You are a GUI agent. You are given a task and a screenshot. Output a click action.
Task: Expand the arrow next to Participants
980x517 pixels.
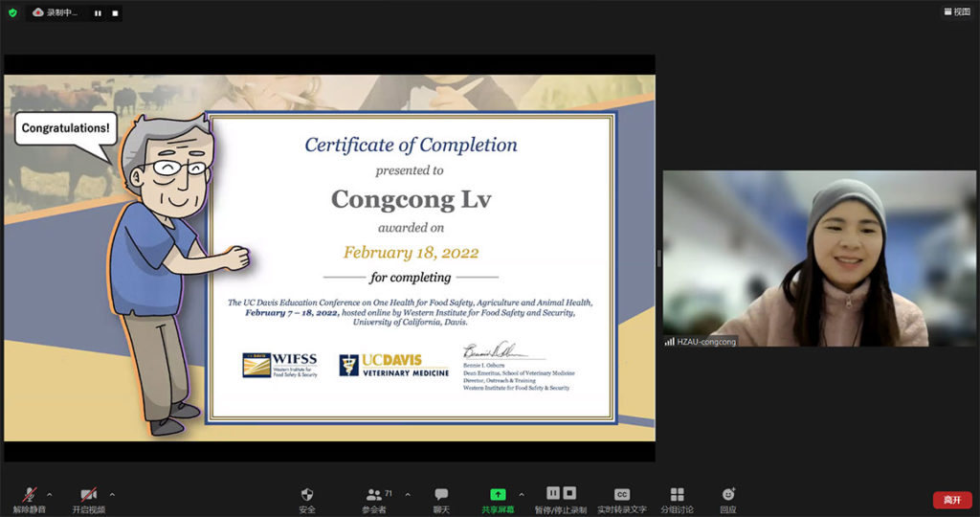coord(408,494)
